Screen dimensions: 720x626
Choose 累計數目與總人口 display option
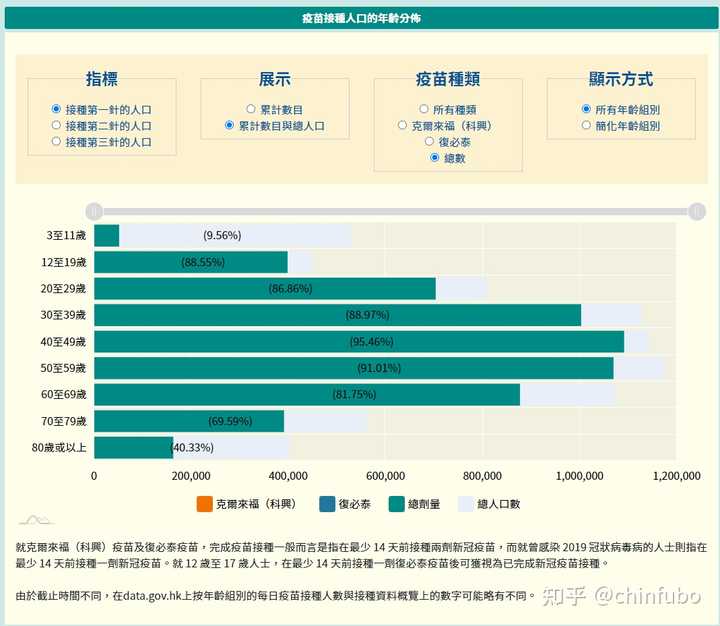[x=230, y=126]
